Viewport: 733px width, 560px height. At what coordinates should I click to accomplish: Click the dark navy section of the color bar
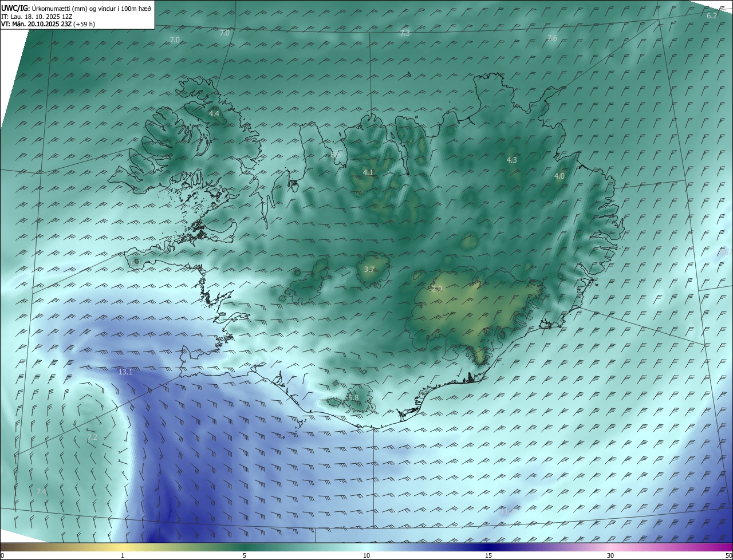tap(490, 547)
